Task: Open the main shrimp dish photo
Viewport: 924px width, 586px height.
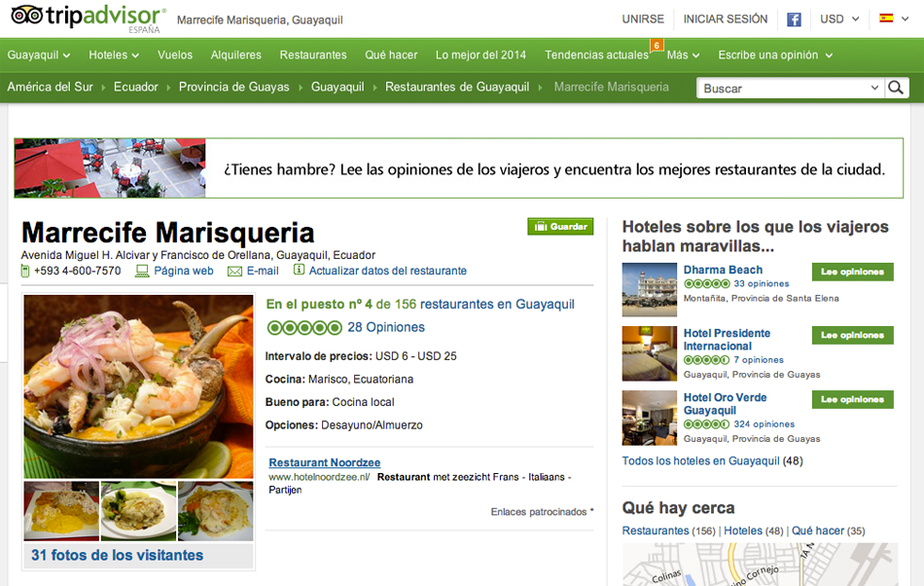Action: (x=138, y=386)
